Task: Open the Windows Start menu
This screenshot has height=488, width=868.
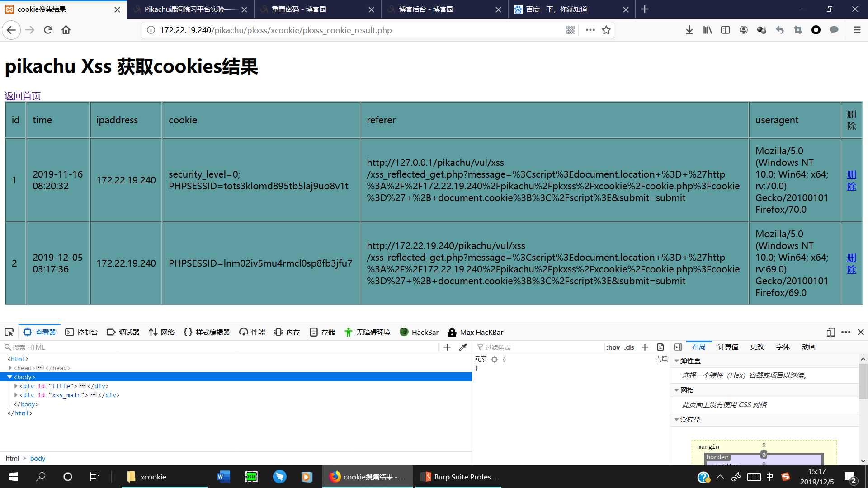Action: 14,477
